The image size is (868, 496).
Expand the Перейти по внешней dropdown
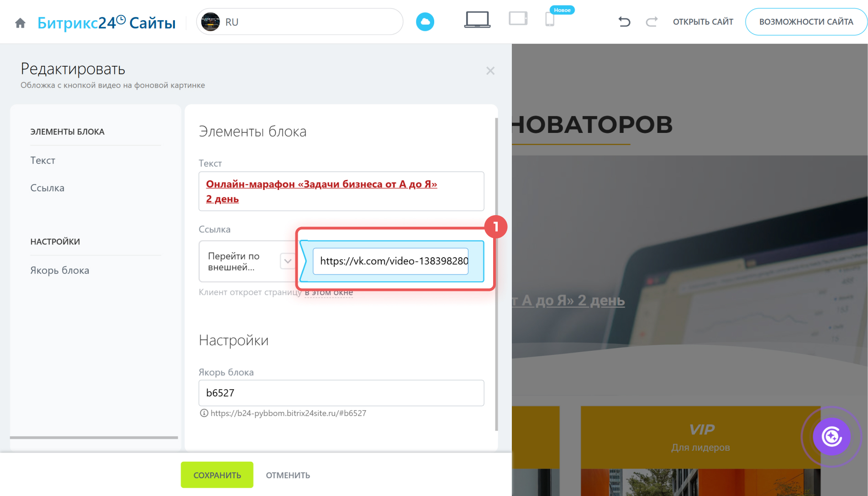pos(287,261)
